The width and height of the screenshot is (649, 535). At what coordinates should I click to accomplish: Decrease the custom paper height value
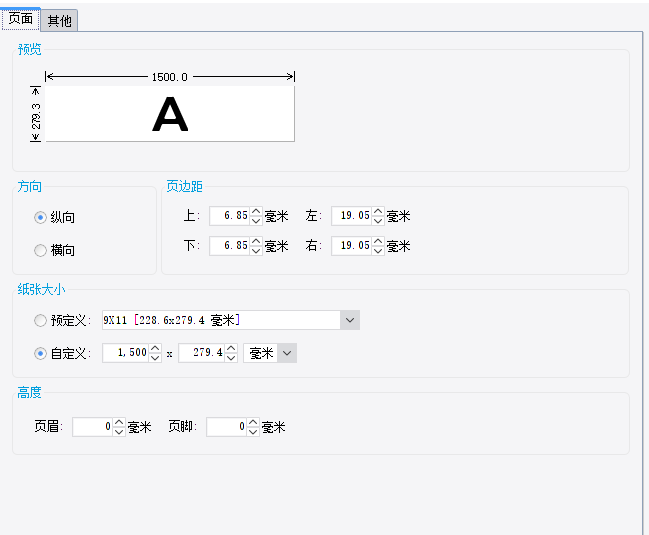(x=231, y=358)
